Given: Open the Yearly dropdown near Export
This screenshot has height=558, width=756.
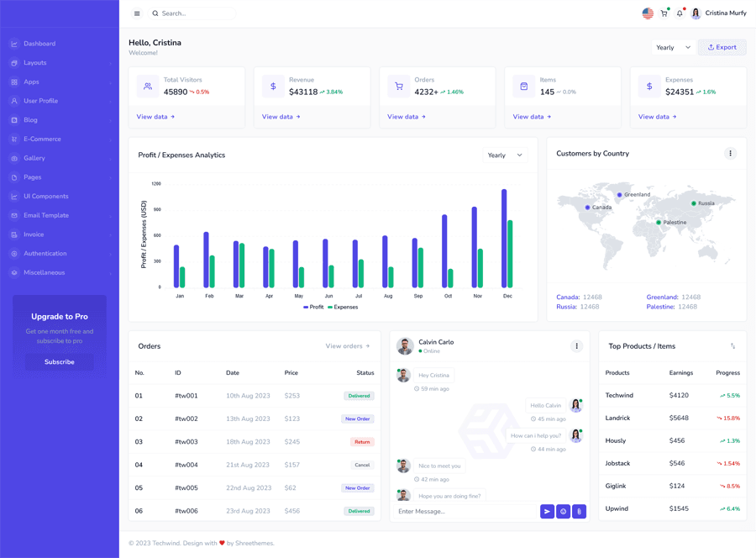Looking at the screenshot, I should (x=673, y=47).
